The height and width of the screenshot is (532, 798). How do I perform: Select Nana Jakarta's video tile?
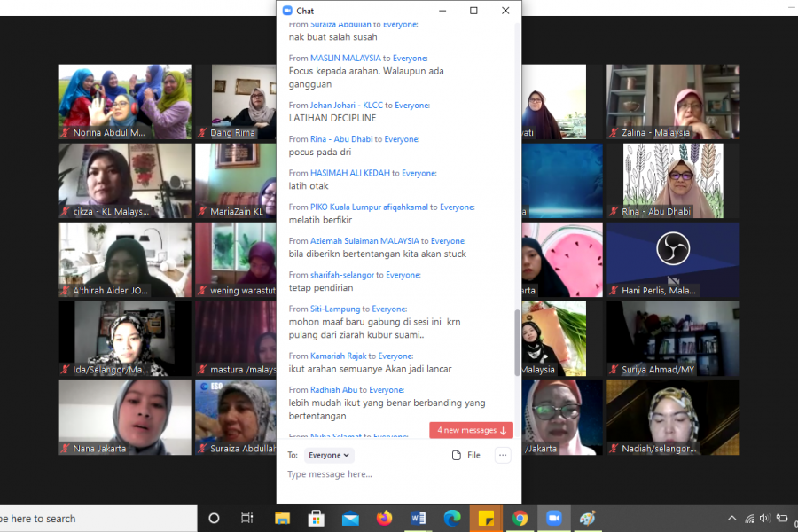pos(125,417)
